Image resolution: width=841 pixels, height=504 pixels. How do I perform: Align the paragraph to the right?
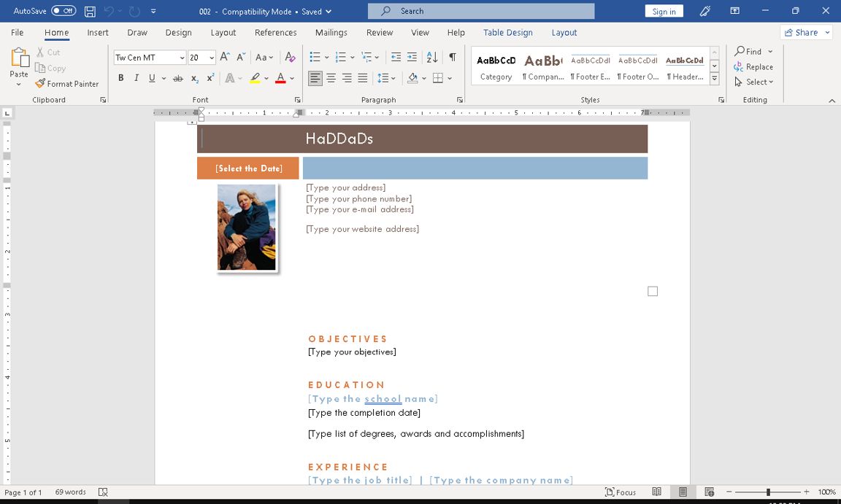click(x=347, y=78)
